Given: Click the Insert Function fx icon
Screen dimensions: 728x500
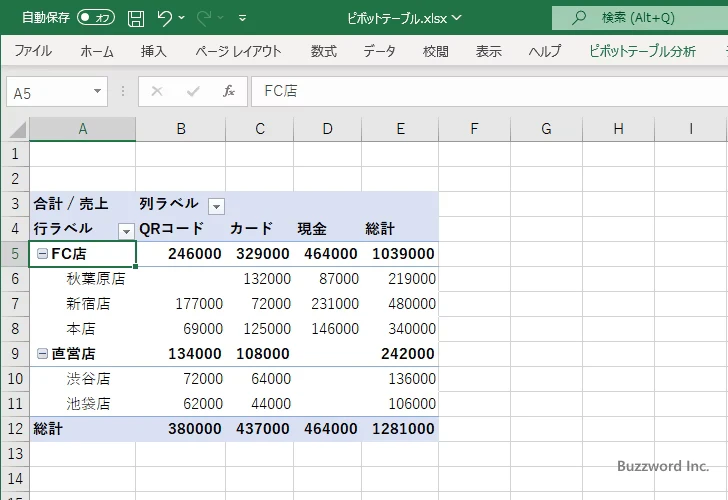Looking at the screenshot, I should click(x=229, y=91).
